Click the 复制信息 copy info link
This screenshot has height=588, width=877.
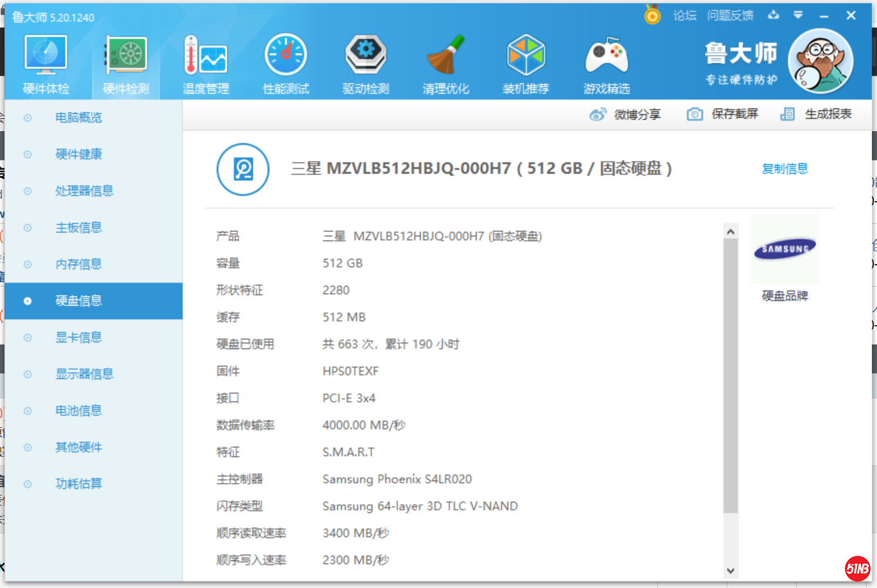pyautogui.click(x=784, y=169)
